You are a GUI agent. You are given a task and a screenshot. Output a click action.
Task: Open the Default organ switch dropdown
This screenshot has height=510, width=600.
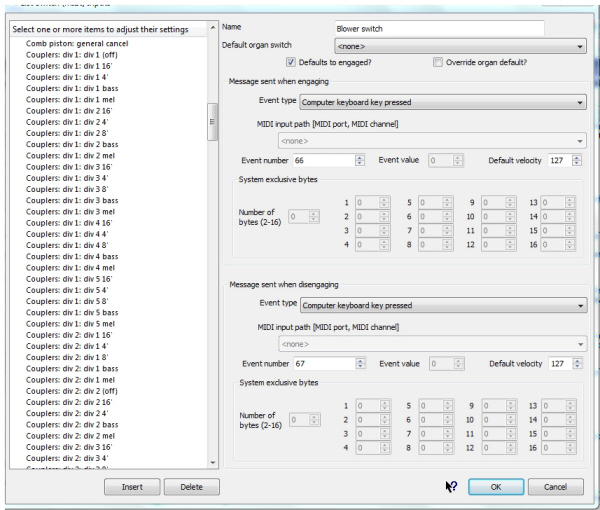tap(459, 45)
